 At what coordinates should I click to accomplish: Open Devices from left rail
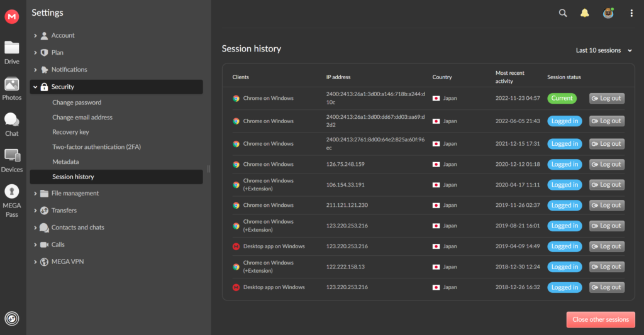(12, 160)
